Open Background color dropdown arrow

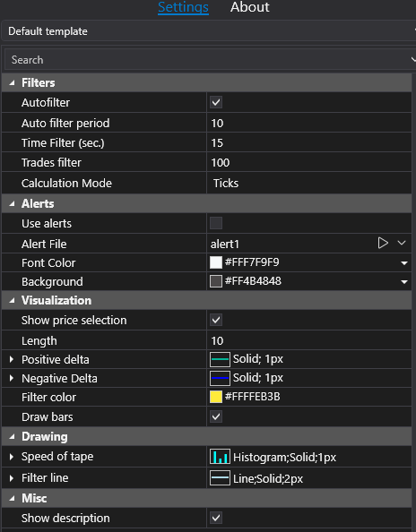404,281
